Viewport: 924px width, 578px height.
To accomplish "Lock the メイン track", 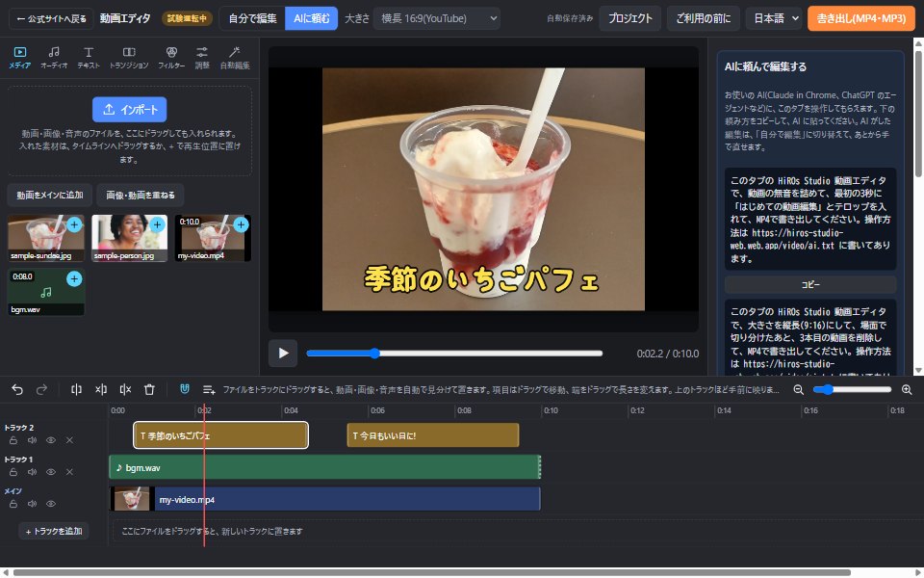I will point(13,504).
